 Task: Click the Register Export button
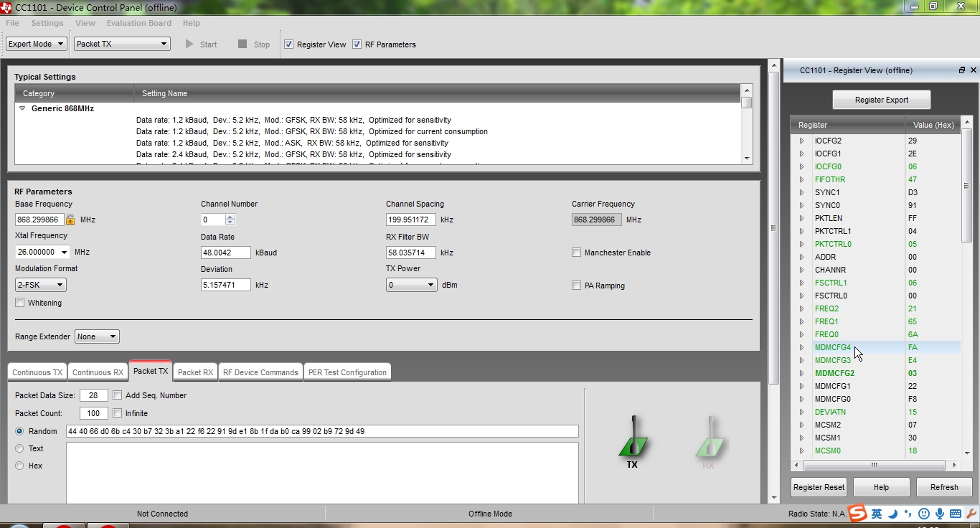pos(882,100)
